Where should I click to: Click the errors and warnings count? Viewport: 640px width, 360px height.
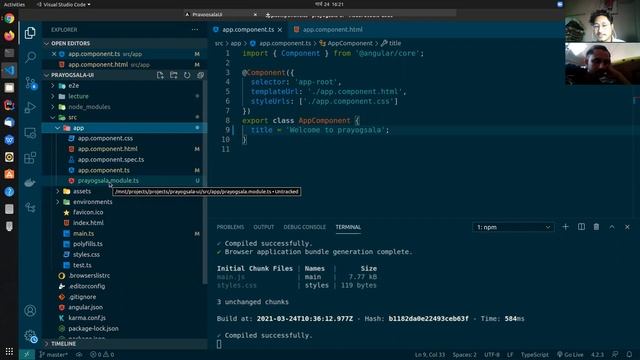click(x=102, y=354)
